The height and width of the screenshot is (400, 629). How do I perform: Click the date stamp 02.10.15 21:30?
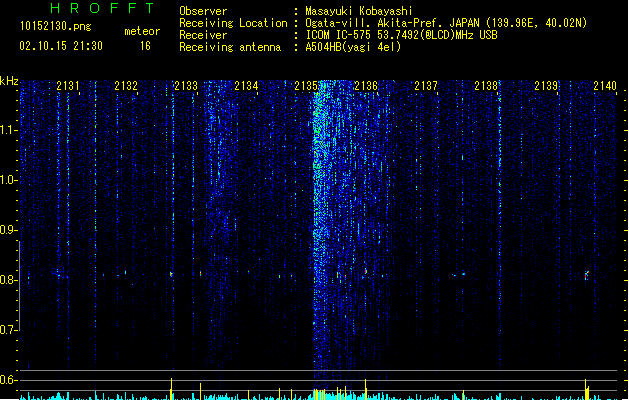pyautogui.click(x=61, y=46)
